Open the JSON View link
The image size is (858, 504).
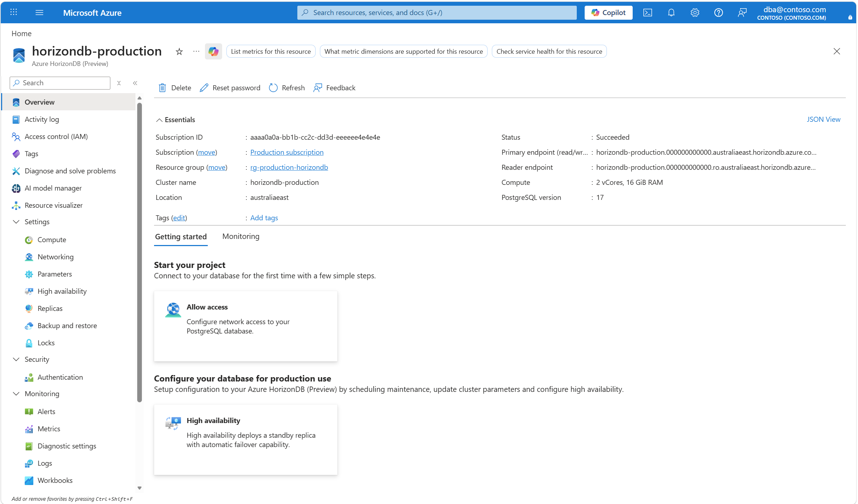823,119
